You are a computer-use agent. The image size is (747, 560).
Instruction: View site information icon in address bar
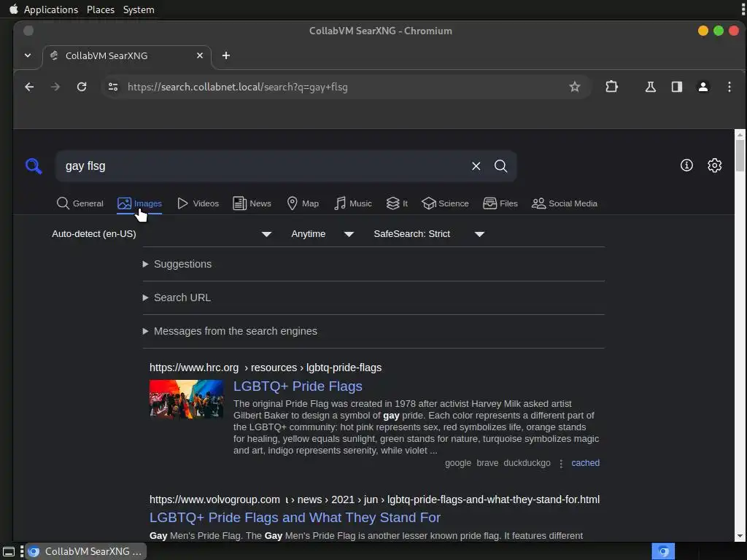point(113,87)
